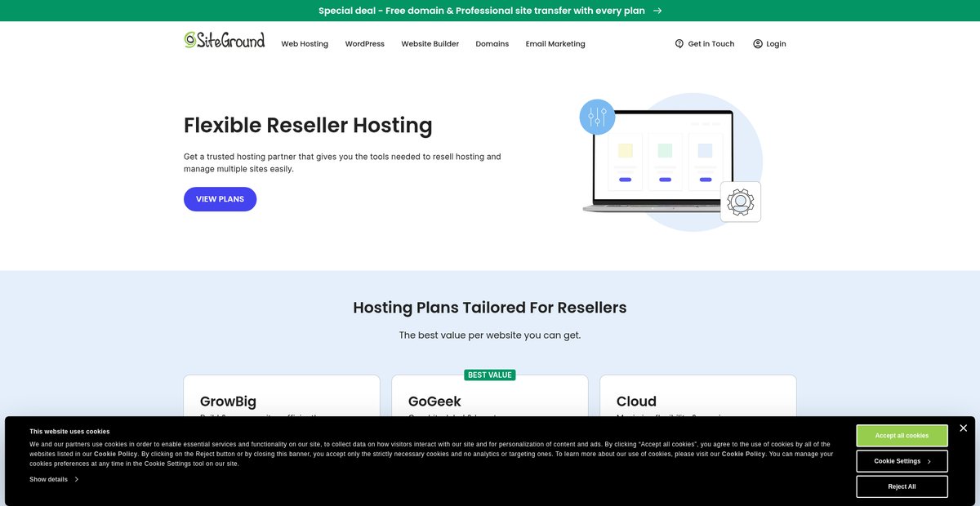The width and height of the screenshot is (980, 506).
Task: Click the sliders icon on the illustration
Action: (x=597, y=117)
